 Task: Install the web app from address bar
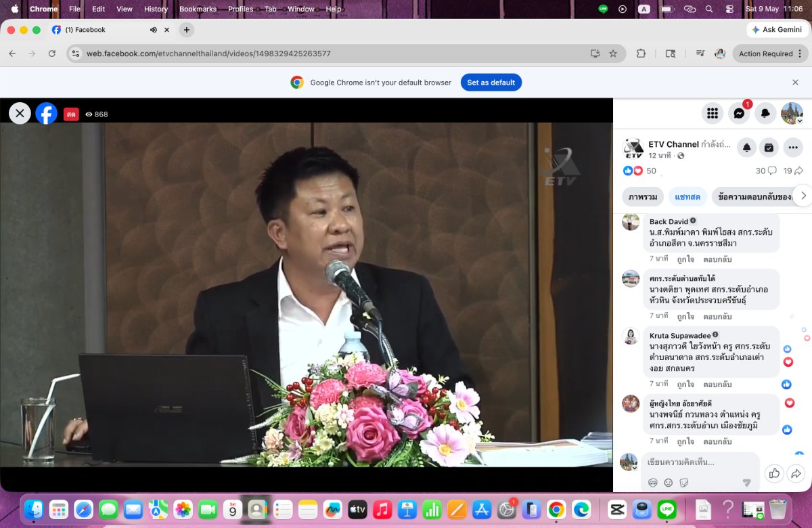(595, 53)
